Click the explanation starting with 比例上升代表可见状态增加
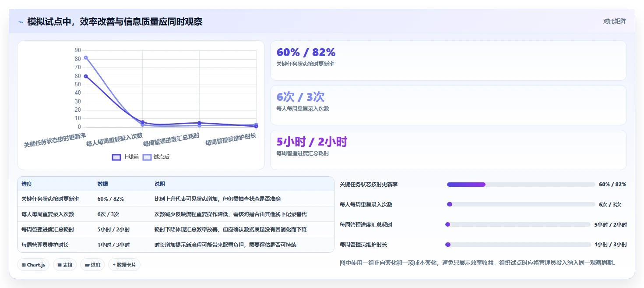The width and height of the screenshot is (644, 288). [x=218, y=199]
